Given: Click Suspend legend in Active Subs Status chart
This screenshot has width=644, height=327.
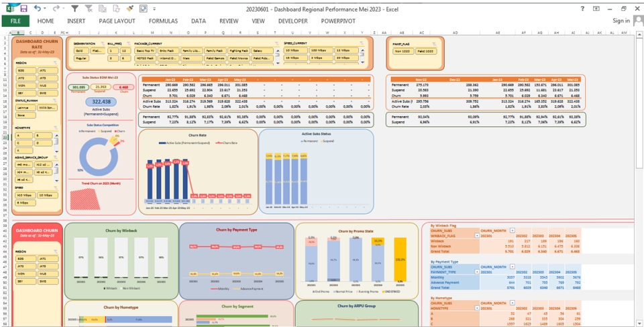Looking at the screenshot, I should (327, 141).
